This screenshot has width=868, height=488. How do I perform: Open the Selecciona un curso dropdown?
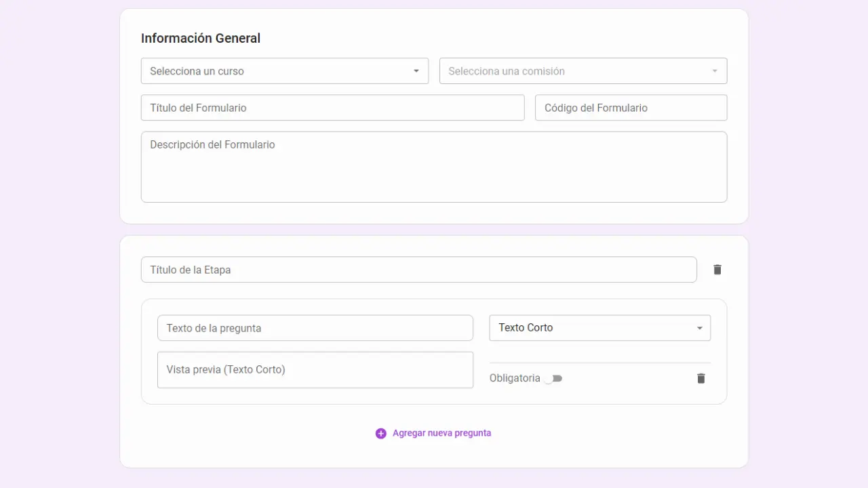pyautogui.click(x=285, y=71)
